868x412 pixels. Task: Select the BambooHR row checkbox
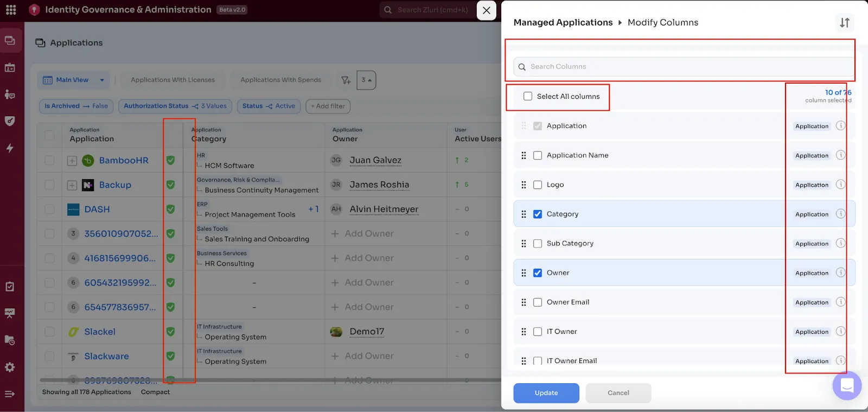49,160
